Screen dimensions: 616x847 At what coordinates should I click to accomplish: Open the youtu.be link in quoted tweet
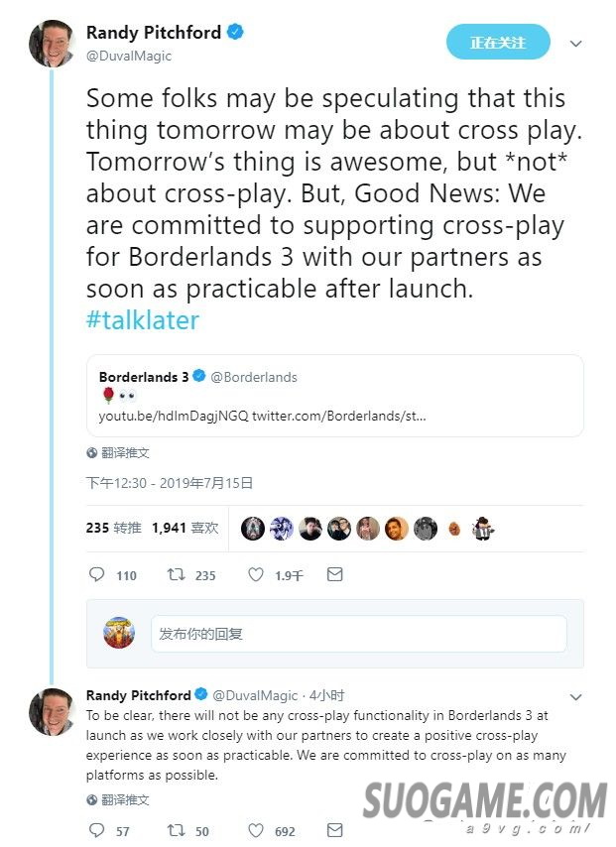click(174, 416)
